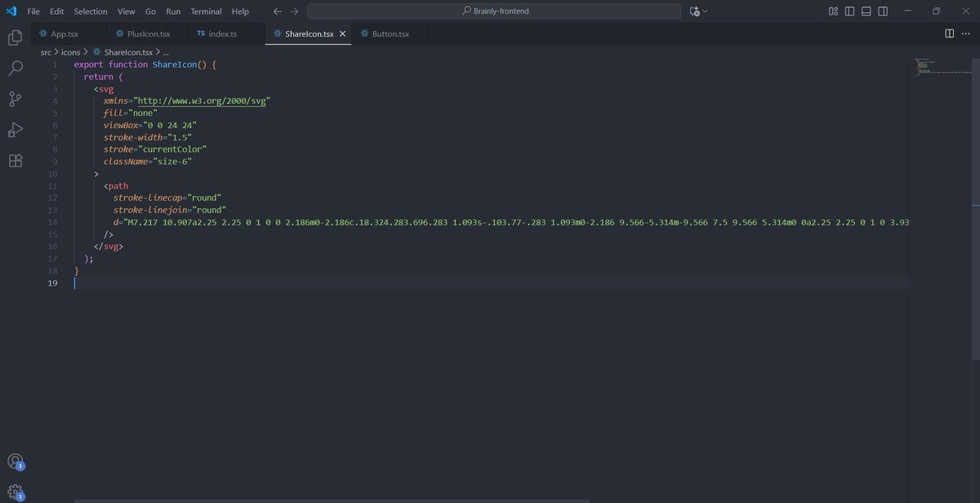Click the Brainly-frontend command center search
Viewport: 980px width, 503px height.
pos(494,11)
